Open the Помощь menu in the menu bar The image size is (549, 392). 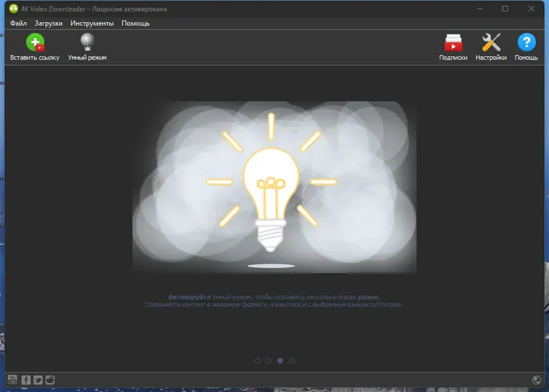[135, 23]
